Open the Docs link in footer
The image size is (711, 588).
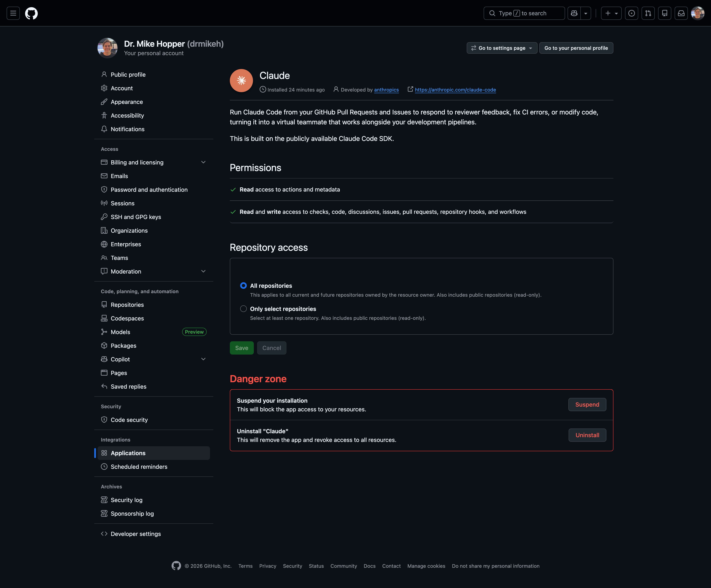(x=369, y=566)
